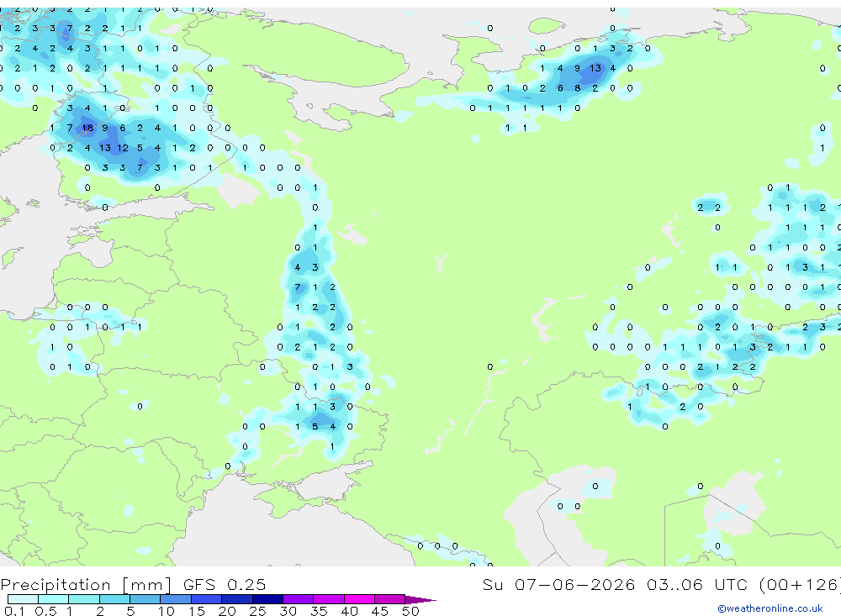Click the '13' value beside the '12'

[x=104, y=147]
